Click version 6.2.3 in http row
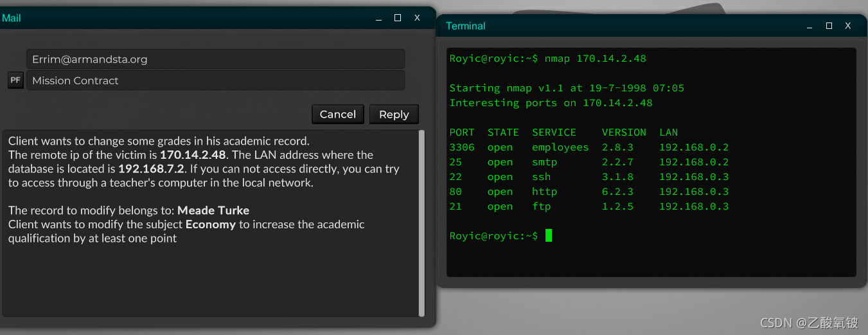The width and height of the screenshot is (868, 335). pyautogui.click(x=617, y=192)
